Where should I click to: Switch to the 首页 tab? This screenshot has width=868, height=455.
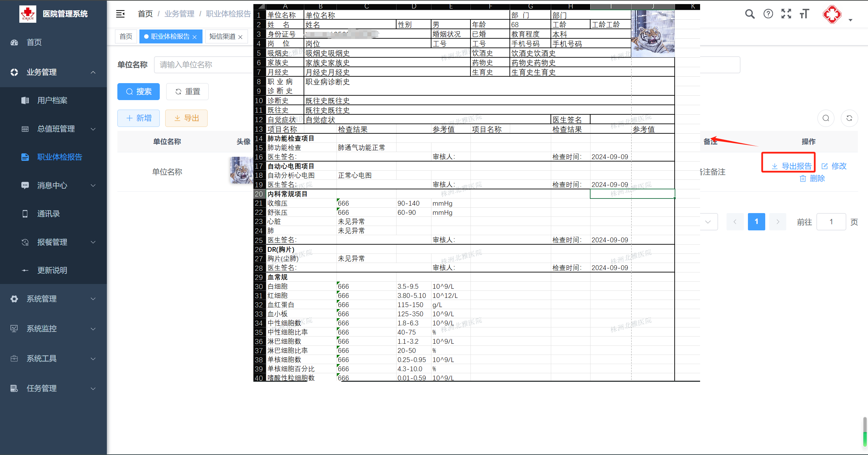126,37
